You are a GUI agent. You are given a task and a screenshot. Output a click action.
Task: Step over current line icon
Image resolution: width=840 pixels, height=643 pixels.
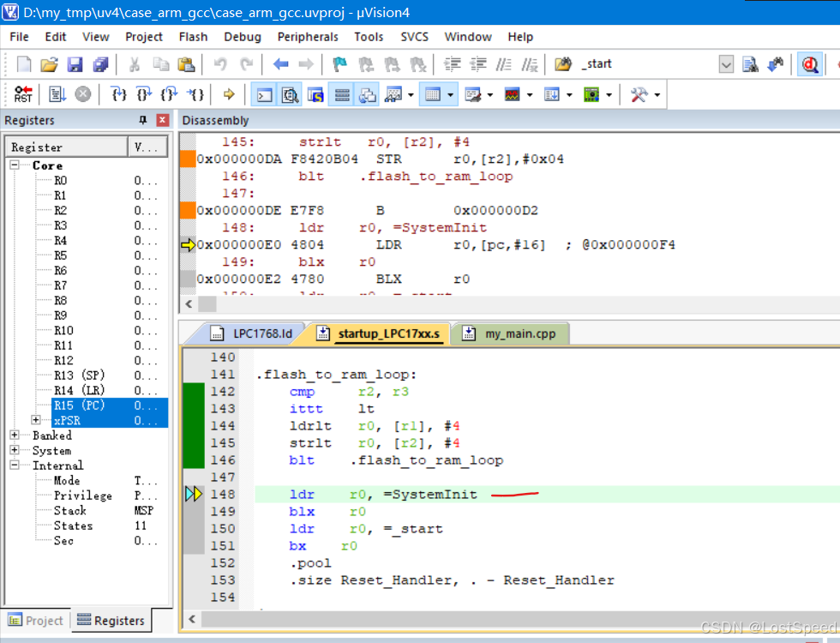144,94
